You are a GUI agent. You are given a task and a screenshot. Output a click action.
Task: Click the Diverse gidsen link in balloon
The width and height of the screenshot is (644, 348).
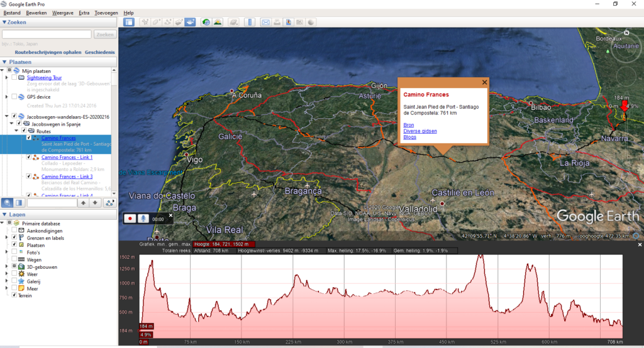[419, 131]
